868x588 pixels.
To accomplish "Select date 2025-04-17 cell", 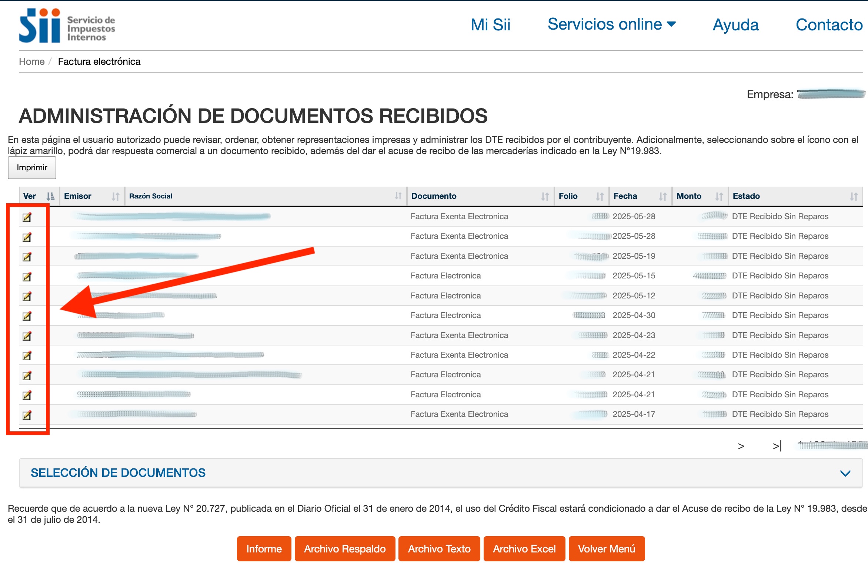I will (x=634, y=414).
